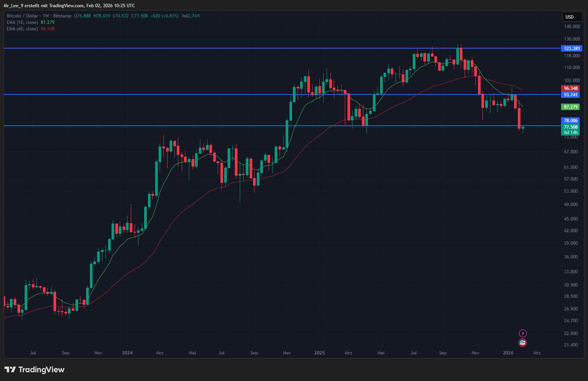The image size is (588, 381).
Task: Click the TradingView logo at bottom left
Action: (x=35, y=370)
